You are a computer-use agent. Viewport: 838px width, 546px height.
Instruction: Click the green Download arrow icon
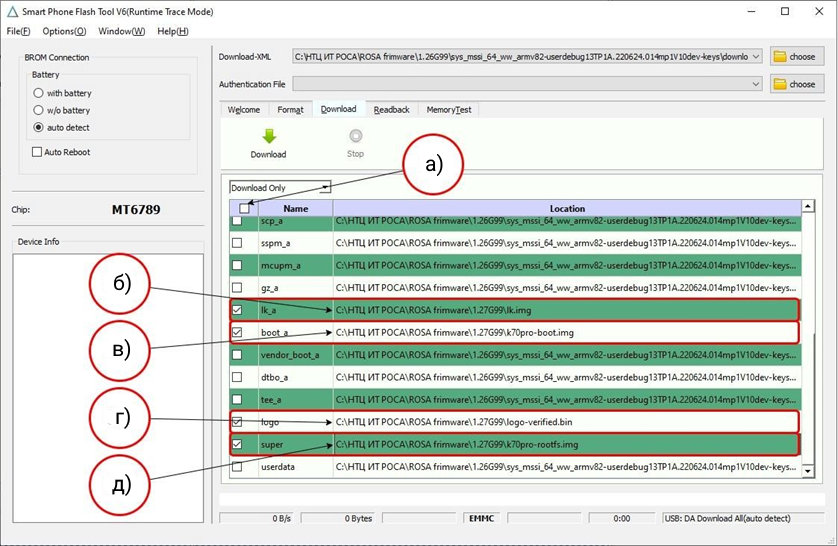point(268,137)
